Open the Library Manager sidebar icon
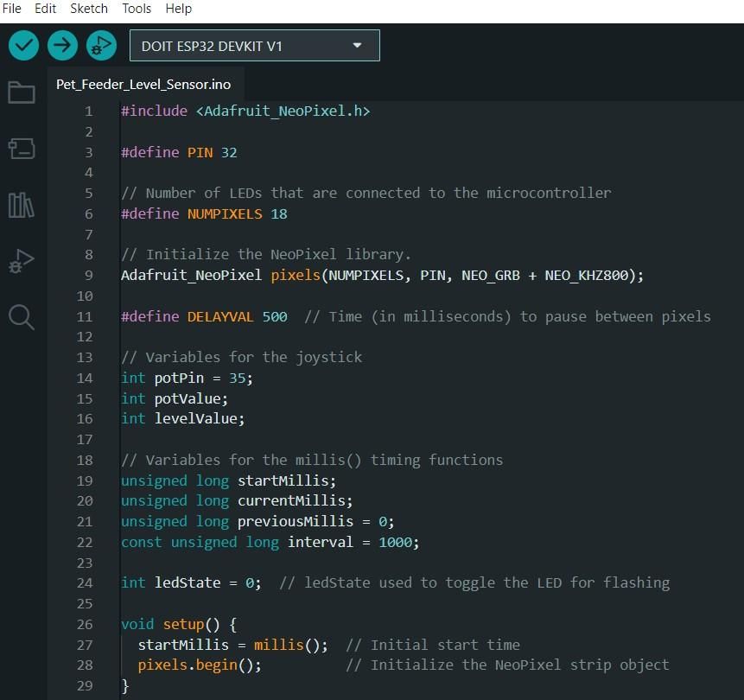 pos(22,205)
